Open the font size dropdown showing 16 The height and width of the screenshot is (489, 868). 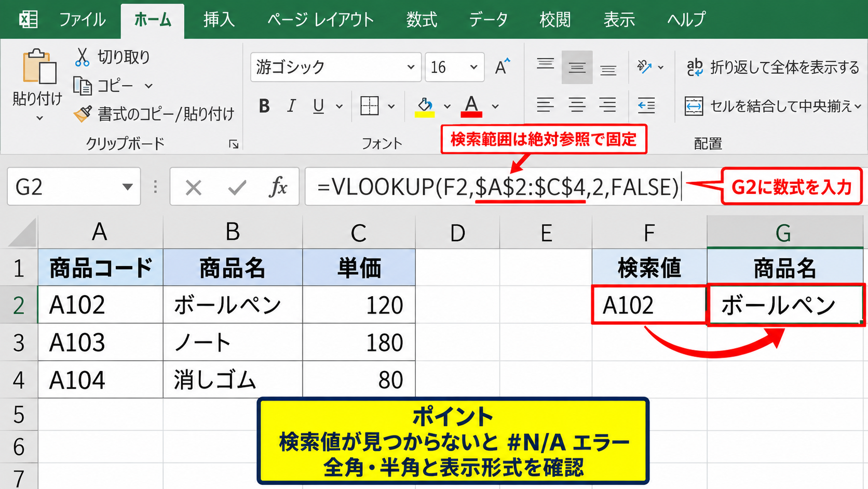[473, 67]
